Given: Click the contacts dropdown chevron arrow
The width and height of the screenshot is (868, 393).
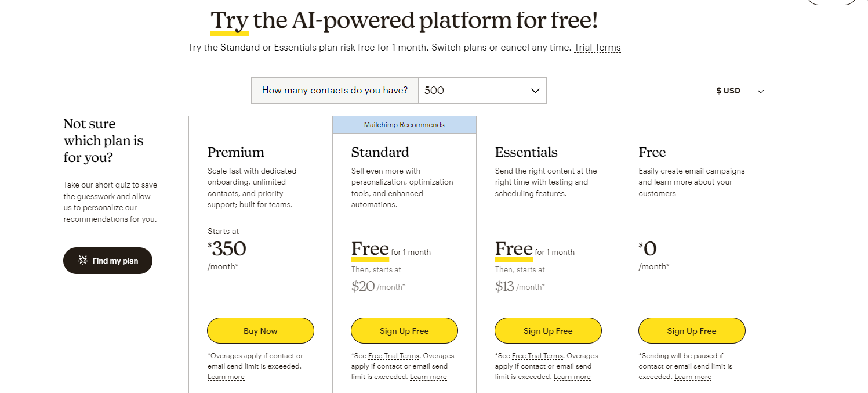Looking at the screenshot, I should pos(535,91).
